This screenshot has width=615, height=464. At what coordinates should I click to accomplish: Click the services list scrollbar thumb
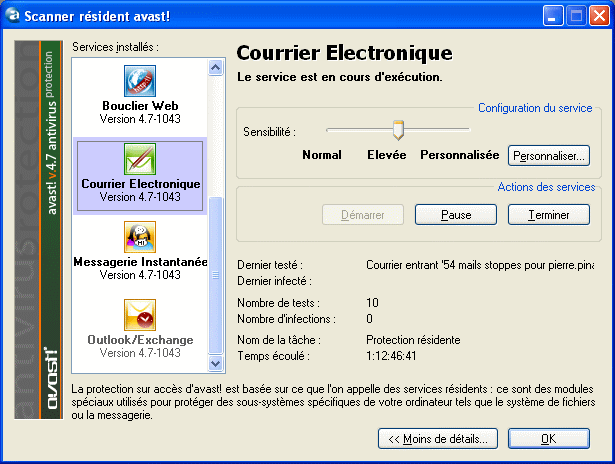pos(215,275)
